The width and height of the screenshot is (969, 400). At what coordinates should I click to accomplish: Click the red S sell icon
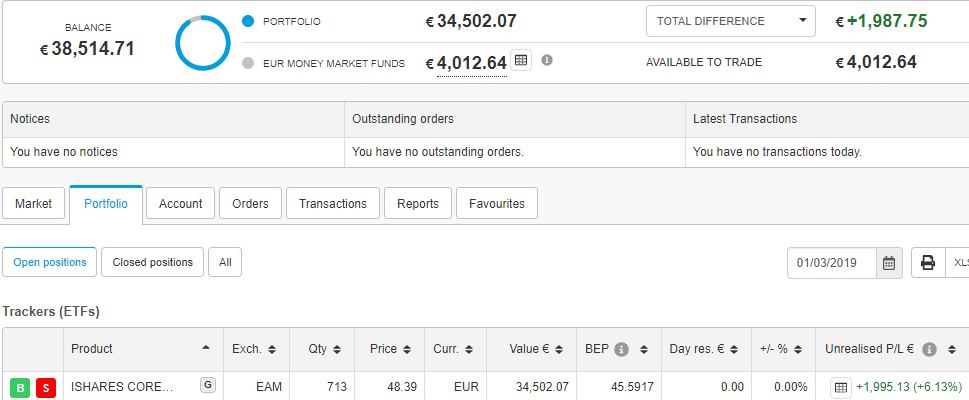click(x=46, y=388)
